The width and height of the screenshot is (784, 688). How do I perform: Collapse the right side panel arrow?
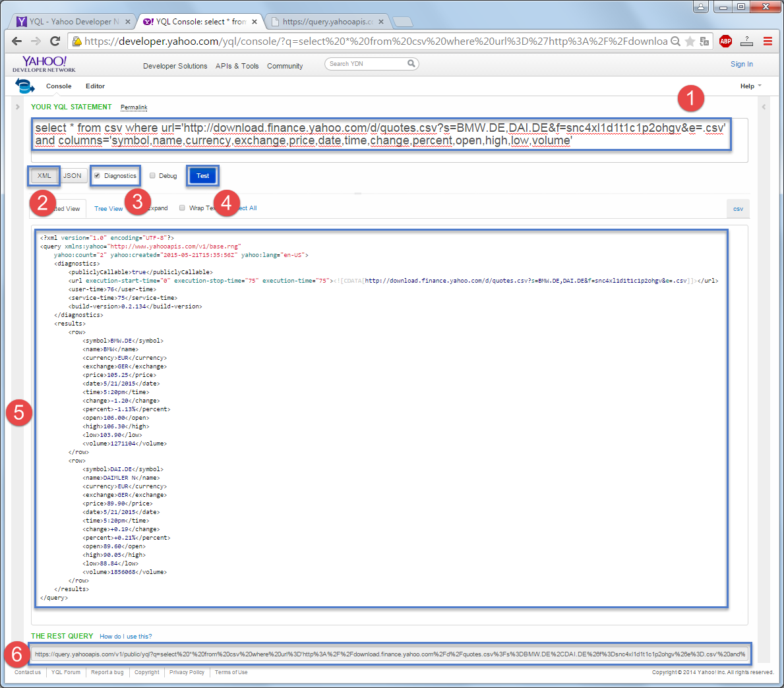764,107
